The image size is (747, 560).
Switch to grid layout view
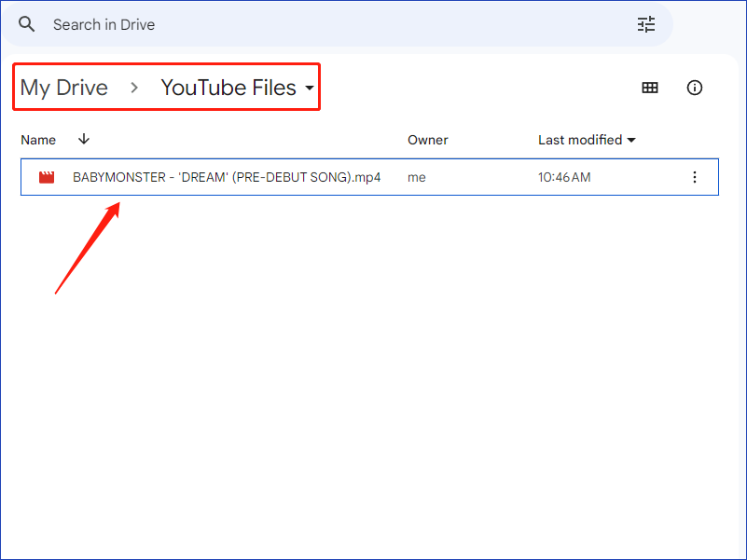pyautogui.click(x=650, y=88)
